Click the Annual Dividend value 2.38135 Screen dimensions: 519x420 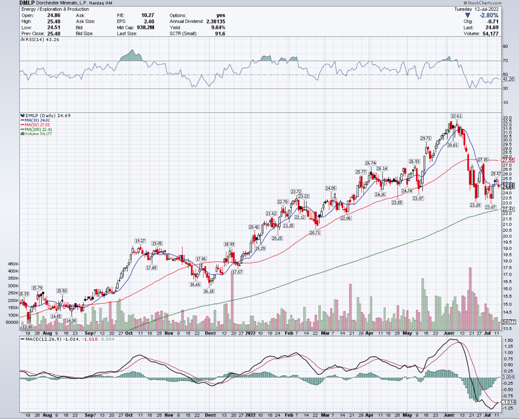tap(216, 21)
